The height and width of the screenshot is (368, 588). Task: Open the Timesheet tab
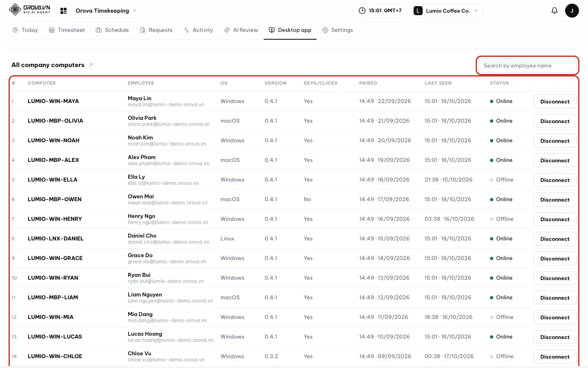67,30
